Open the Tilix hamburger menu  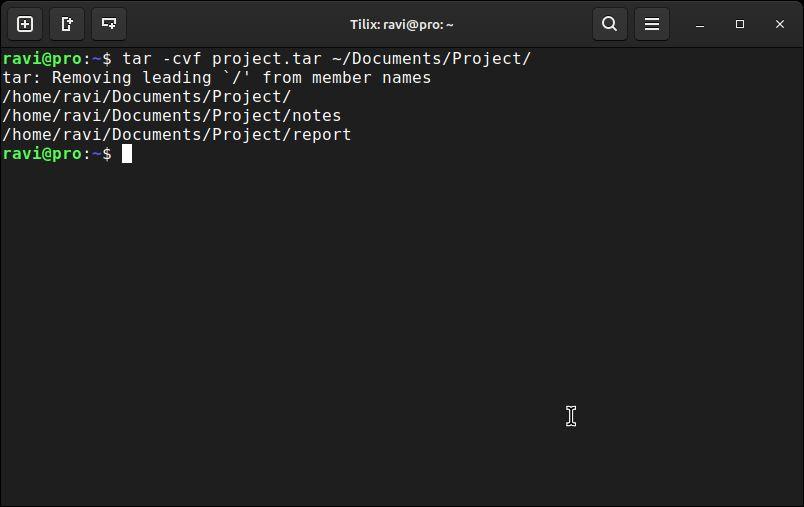(x=652, y=24)
